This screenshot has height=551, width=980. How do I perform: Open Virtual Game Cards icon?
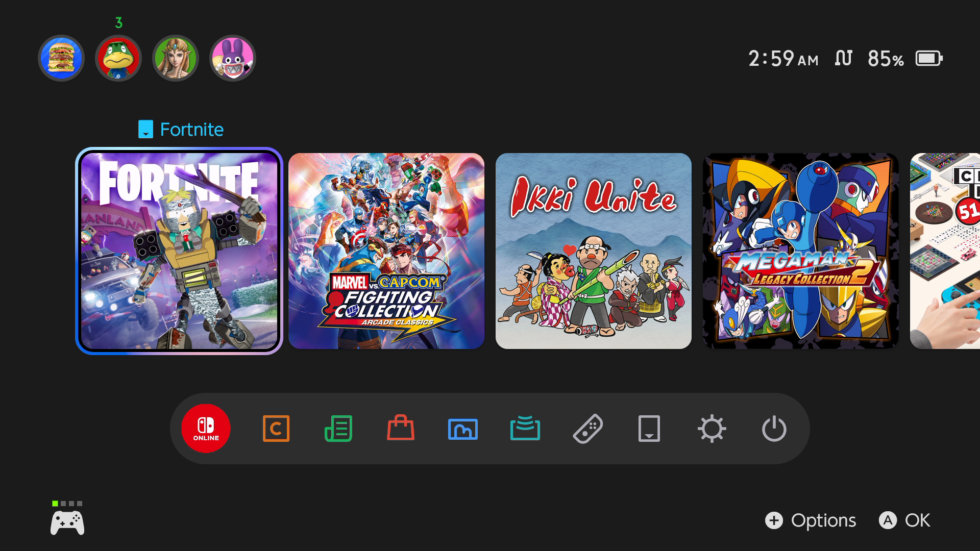pos(649,429)
